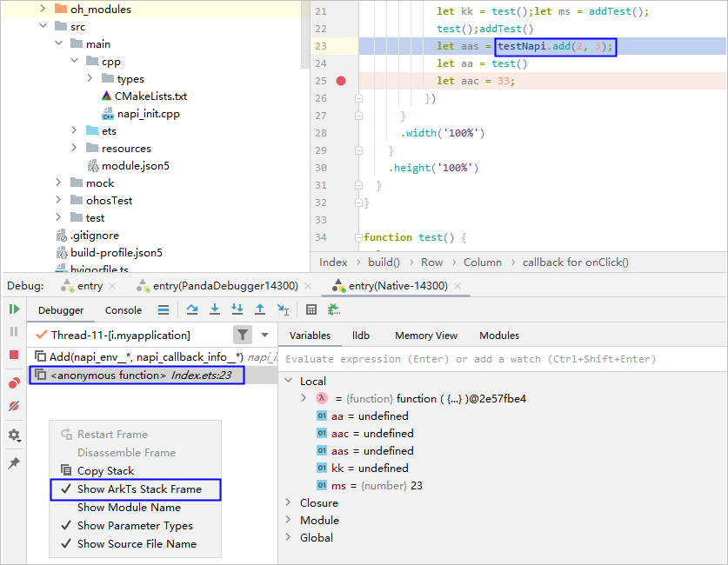Click the Step Into icon
Screen dimensions: 728x565
click(215, 309)
